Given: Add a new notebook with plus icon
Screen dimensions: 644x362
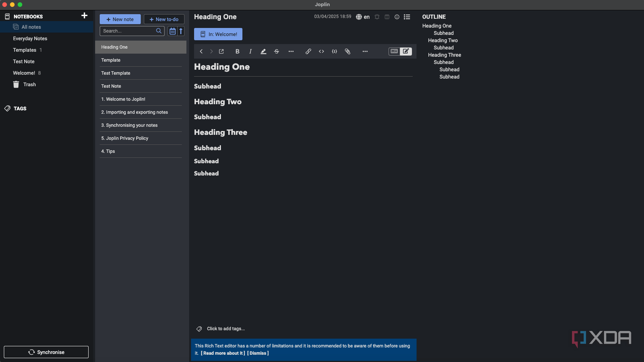Looking at the screenshot, I should click(84, 16).
